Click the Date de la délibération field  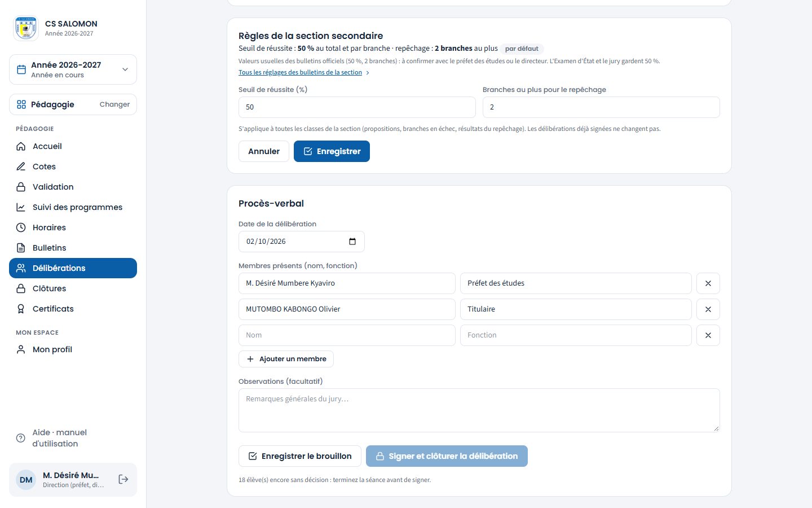click(302, 242)
